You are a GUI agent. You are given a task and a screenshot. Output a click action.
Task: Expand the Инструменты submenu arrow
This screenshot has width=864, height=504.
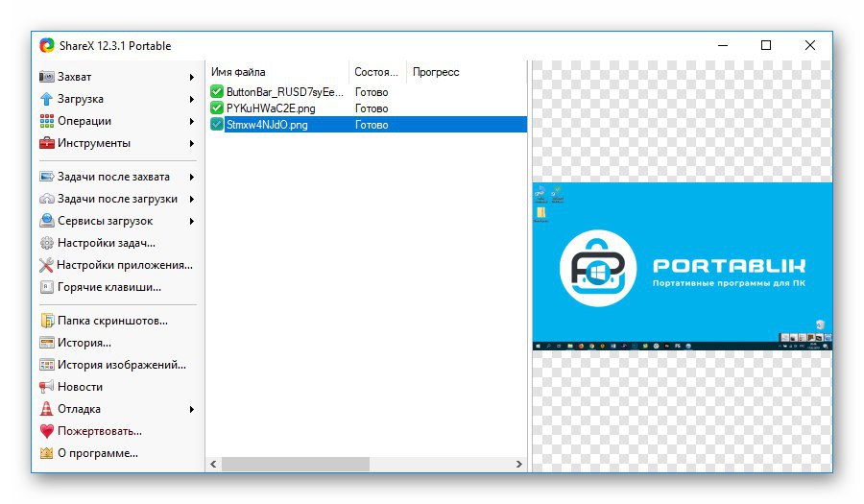click(x=191, y=143)
